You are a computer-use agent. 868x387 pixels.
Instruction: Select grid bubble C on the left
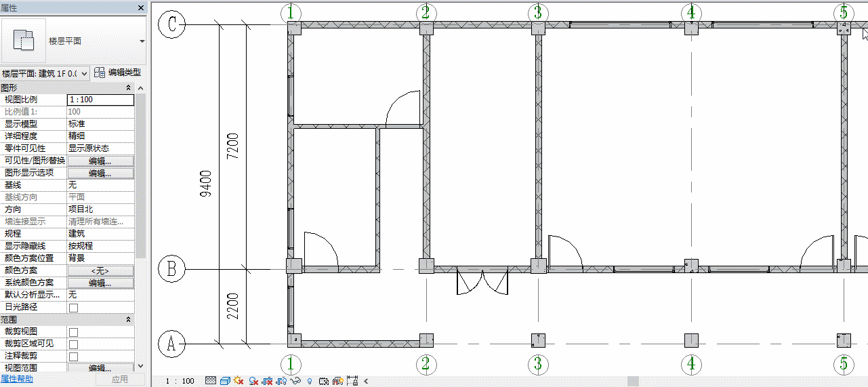coord(171,26)
